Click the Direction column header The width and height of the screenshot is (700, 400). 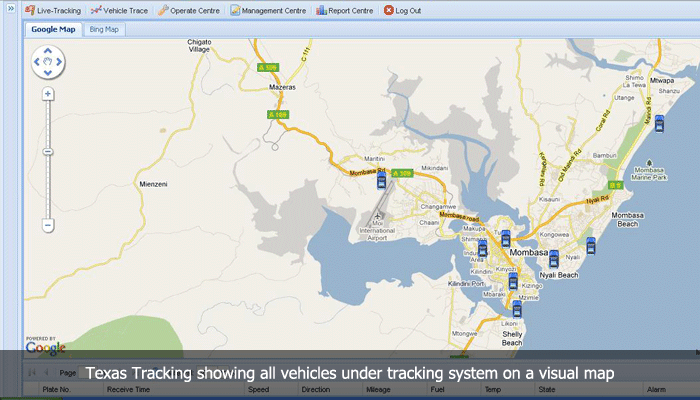coord(315,389)
